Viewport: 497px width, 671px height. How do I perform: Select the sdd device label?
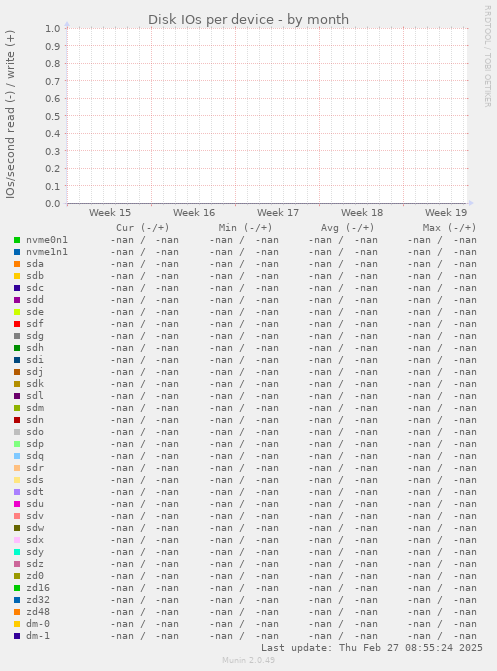35,300
